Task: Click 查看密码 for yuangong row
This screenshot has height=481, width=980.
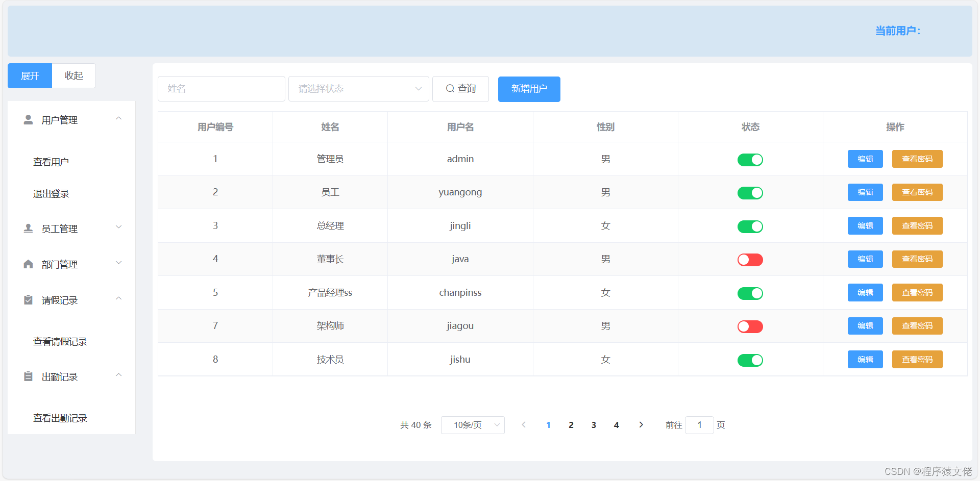Action: pyautogui.click(x=917, y=192)
